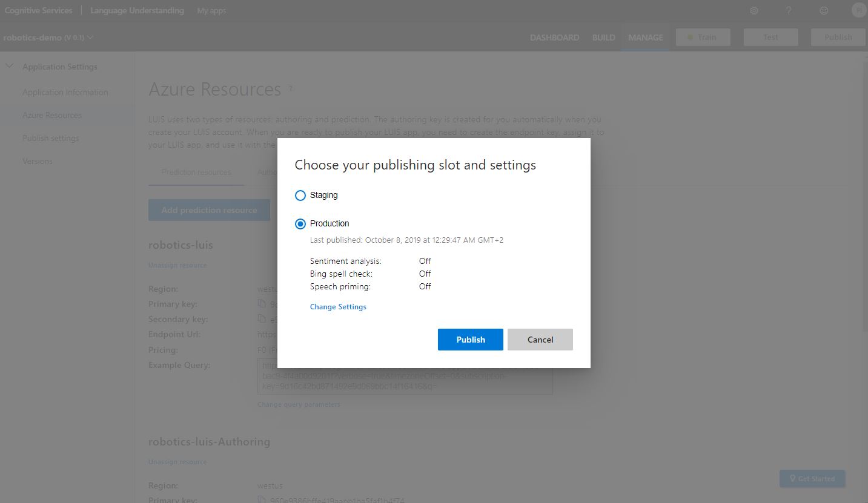Click the Speech priming label
The width and height of the screenshot is (868, 503).
coord(340,287)
